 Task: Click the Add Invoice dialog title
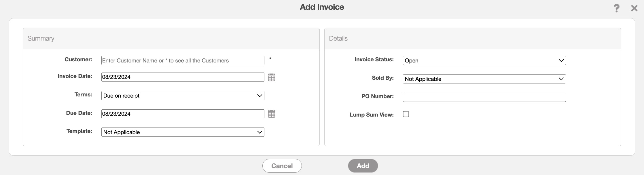tap(322, 7)
